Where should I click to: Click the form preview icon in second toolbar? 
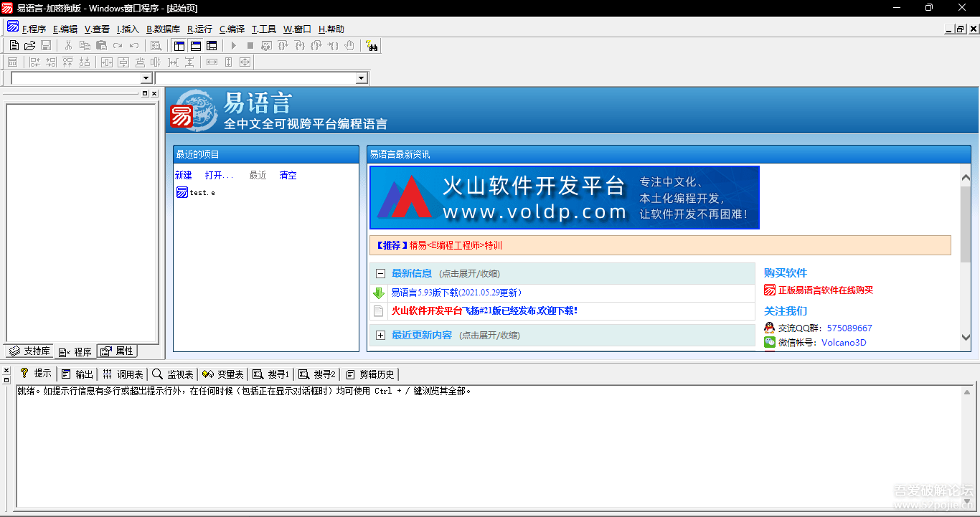point(12,62)
